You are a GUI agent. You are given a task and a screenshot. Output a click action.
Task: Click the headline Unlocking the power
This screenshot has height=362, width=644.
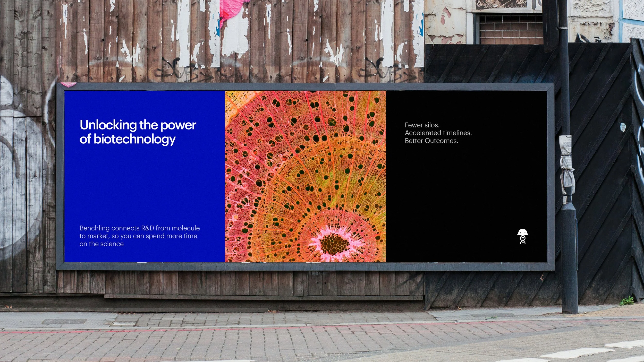tap(138, 125)
